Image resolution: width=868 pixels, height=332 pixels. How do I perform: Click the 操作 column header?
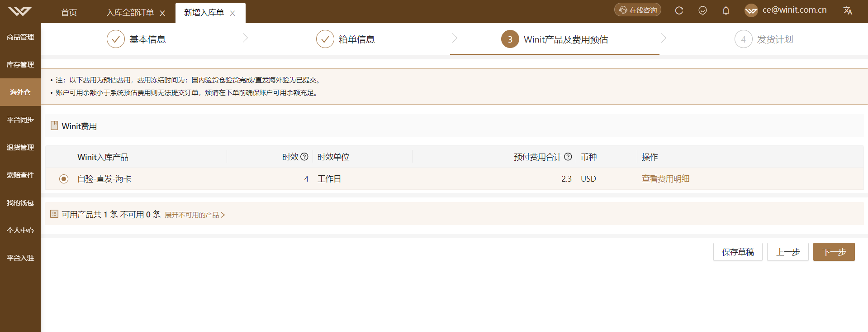650,157
